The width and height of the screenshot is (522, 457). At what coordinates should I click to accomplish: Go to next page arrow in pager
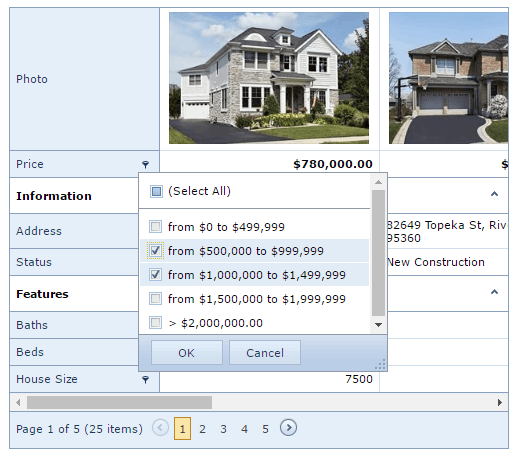(288, 428)
